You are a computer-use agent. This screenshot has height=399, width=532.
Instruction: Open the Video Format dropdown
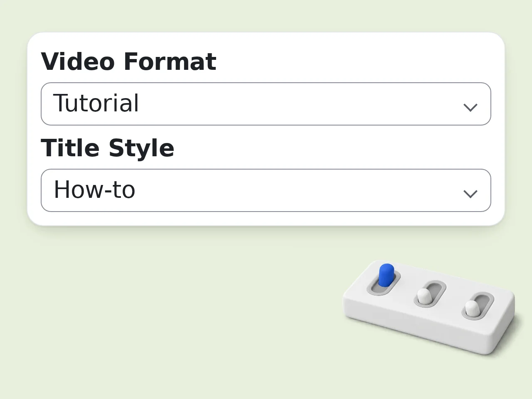(x=266, y=104)
